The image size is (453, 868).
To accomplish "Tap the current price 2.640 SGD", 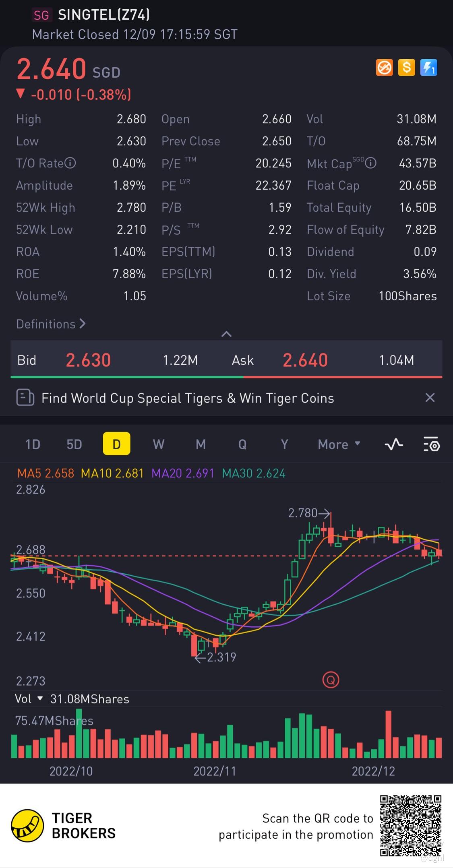I will (68, 69).
